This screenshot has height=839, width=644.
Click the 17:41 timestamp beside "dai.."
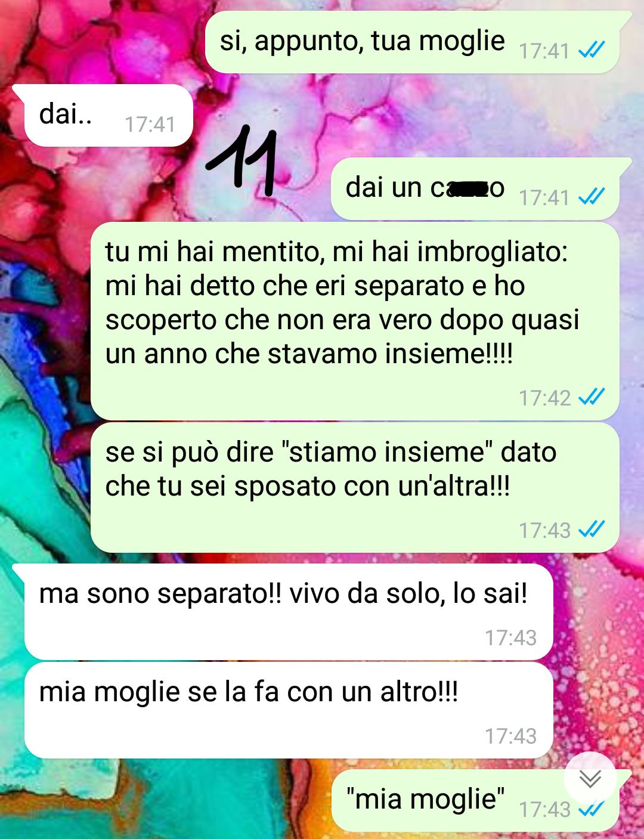point(150,125)
